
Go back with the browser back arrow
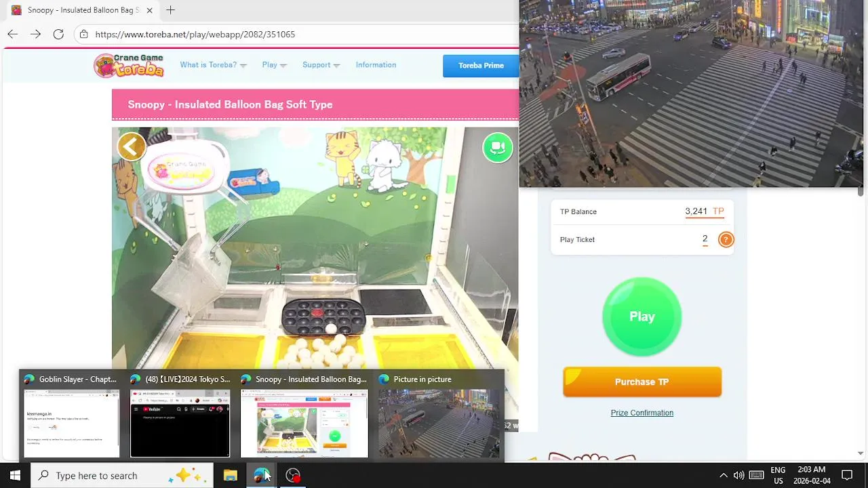(12, 34)
